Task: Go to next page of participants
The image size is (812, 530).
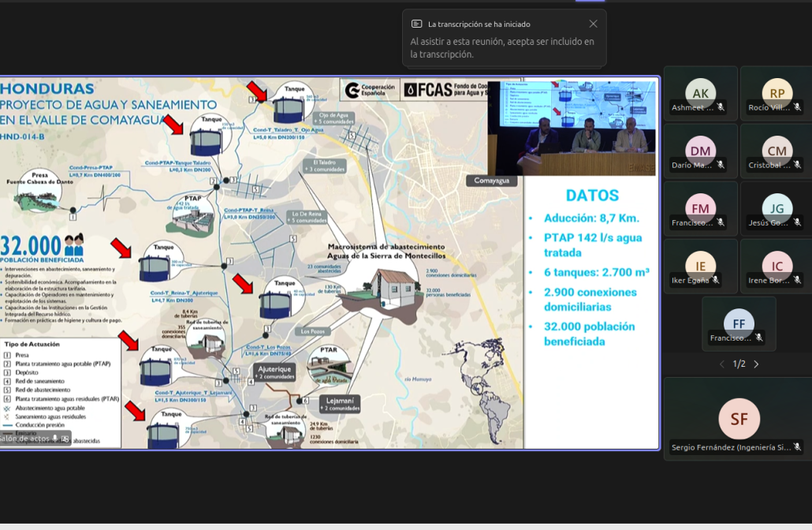Action: (756, 364)
